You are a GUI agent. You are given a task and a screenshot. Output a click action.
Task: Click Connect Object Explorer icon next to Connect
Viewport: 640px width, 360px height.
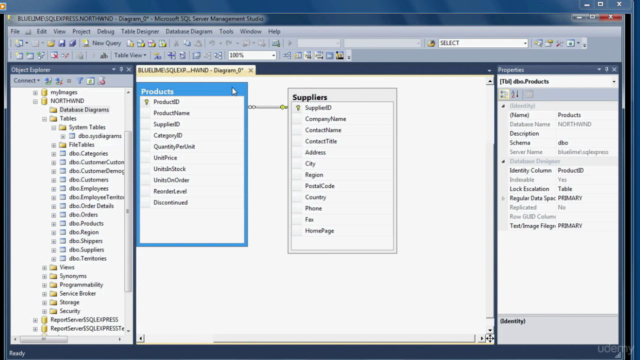[48, 81]
